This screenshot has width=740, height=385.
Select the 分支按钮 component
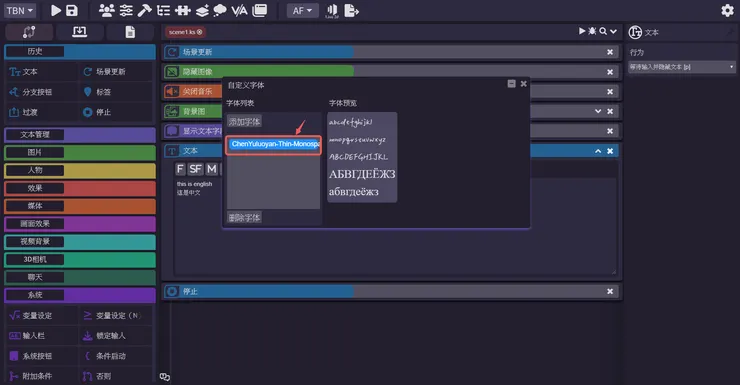[x=42, y=92]
